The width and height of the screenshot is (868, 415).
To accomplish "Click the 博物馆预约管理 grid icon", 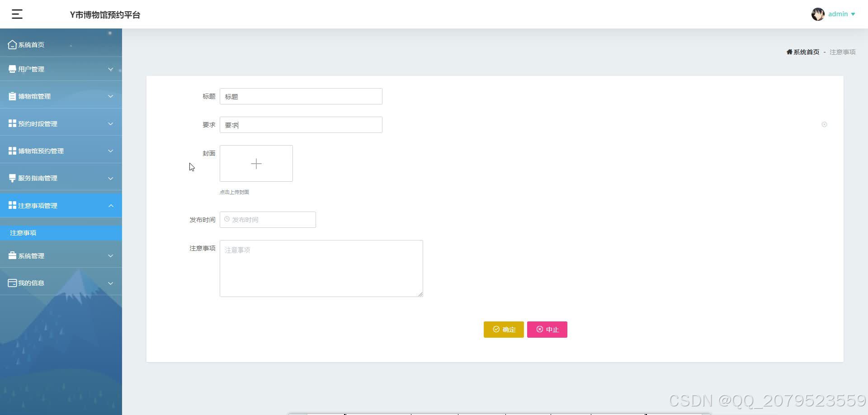I will coord(12,151).
